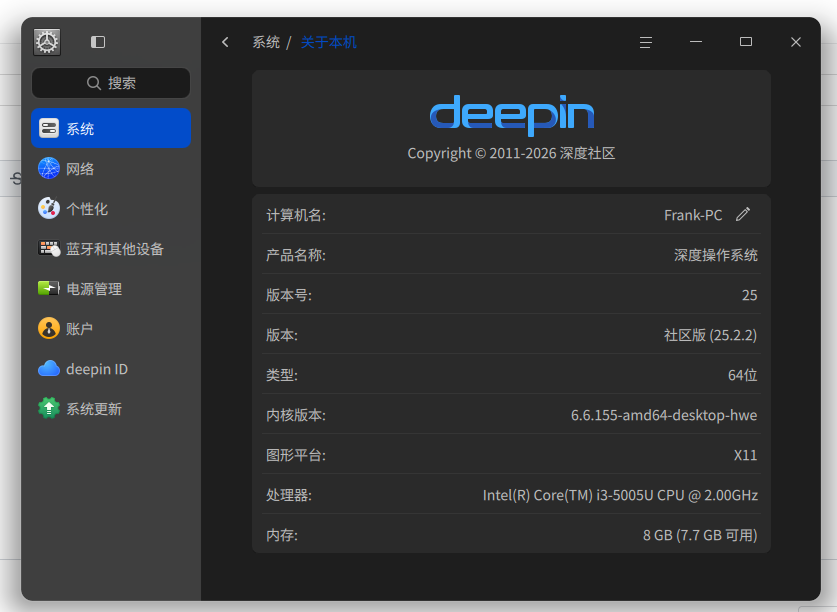Click 关于本机 breadcrumb link
The width and height of the screenshot is (837, 612).
pos(328,42)
